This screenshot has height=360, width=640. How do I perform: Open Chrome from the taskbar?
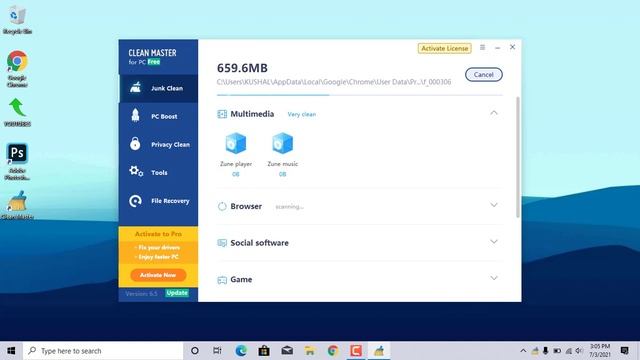click(333, 351)
